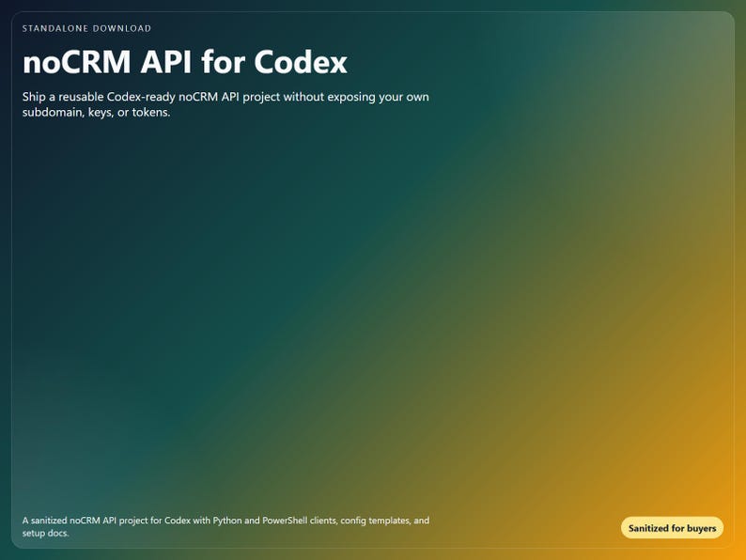Click the "STANDALONE DOWNLOAD" label
The height and width of the screenshot is (560, 746).
coord(86,28)
